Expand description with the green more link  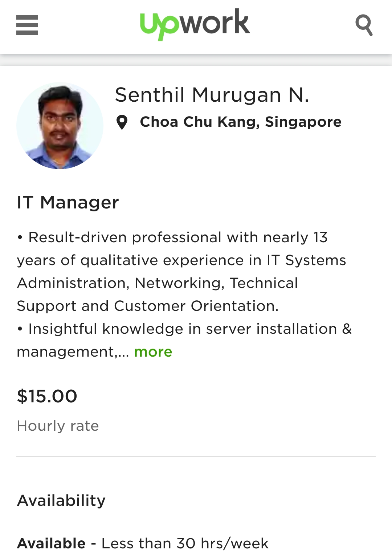point(153,352)
